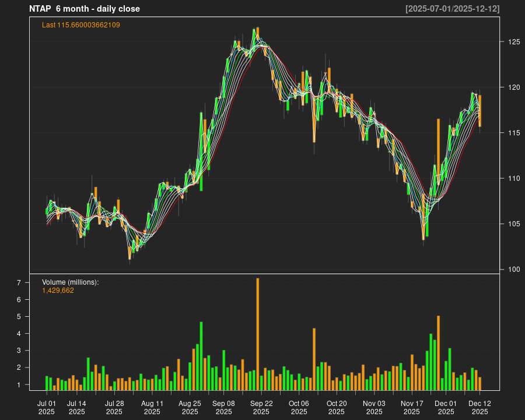Click the tall green volume bar near Aug 25

(201, 356)
